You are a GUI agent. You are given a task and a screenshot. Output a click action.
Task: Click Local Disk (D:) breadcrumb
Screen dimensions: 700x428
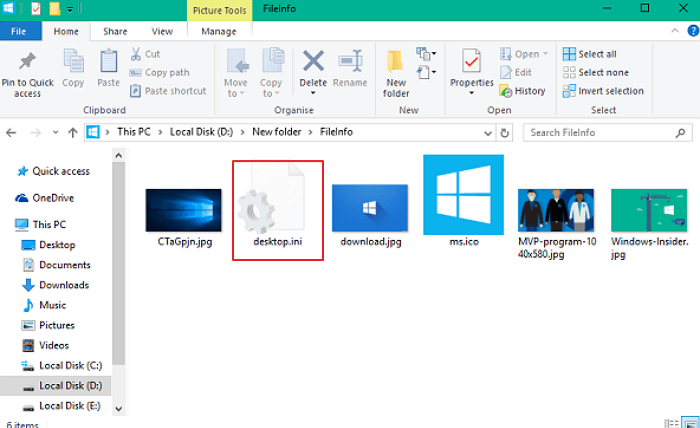(201, 132)
